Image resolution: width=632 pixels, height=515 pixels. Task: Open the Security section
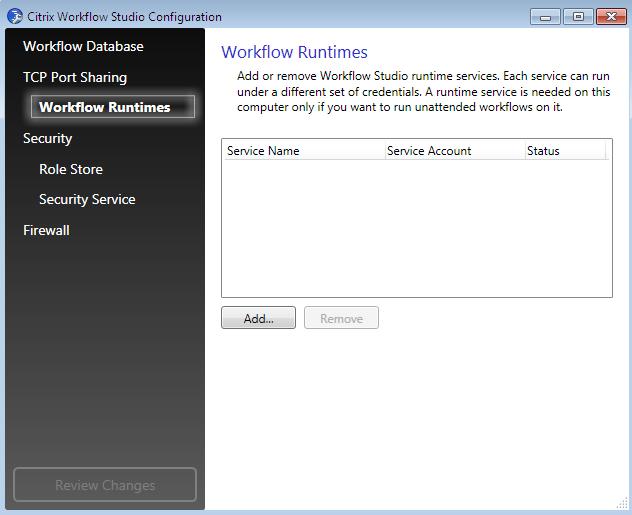point(48,138)
